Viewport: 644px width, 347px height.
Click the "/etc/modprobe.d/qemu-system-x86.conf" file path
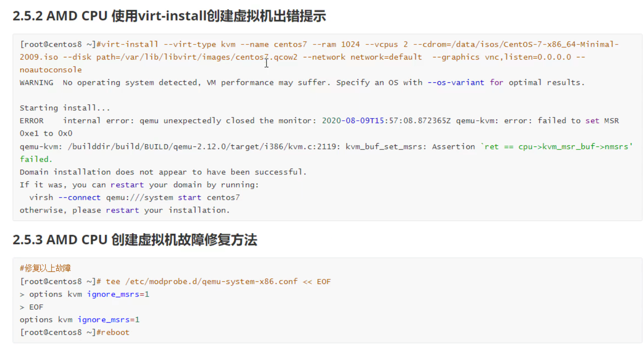tap(211, 282)
